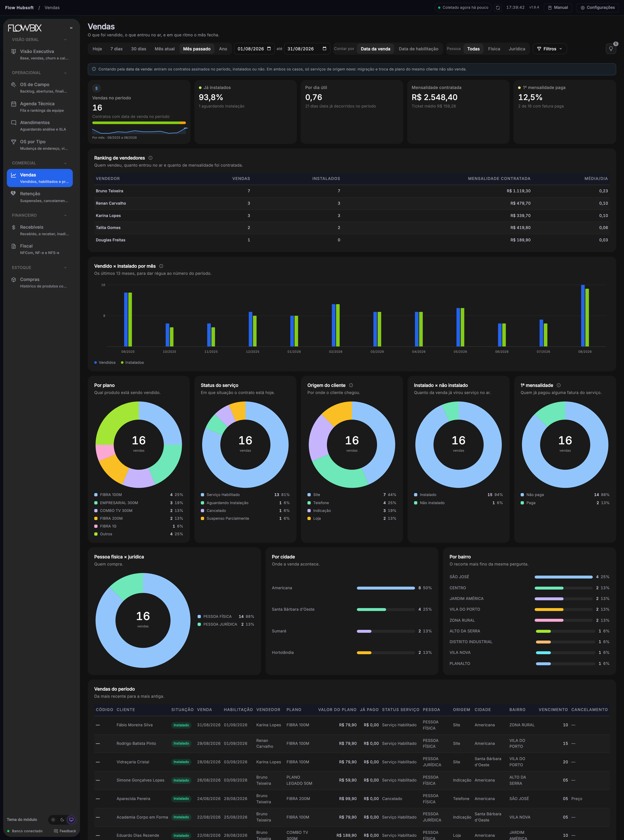Click the Fiscal document icon

[14, 246]
